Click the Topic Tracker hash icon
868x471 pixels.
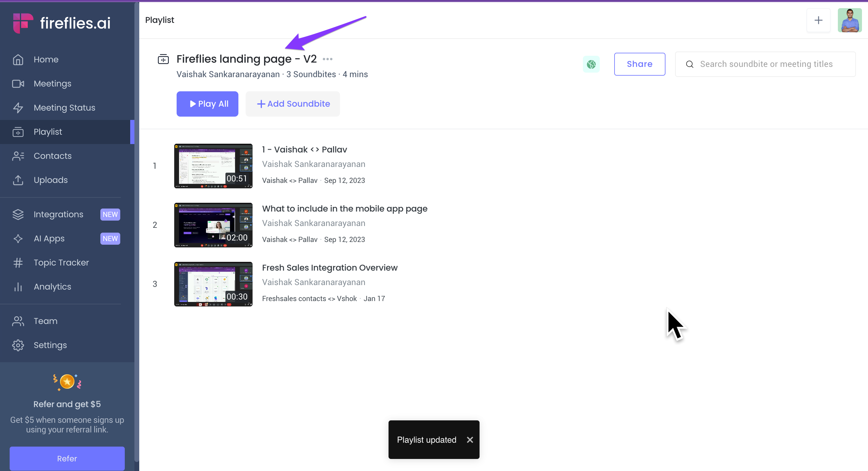pyautogui.click(x=18, y=263)
